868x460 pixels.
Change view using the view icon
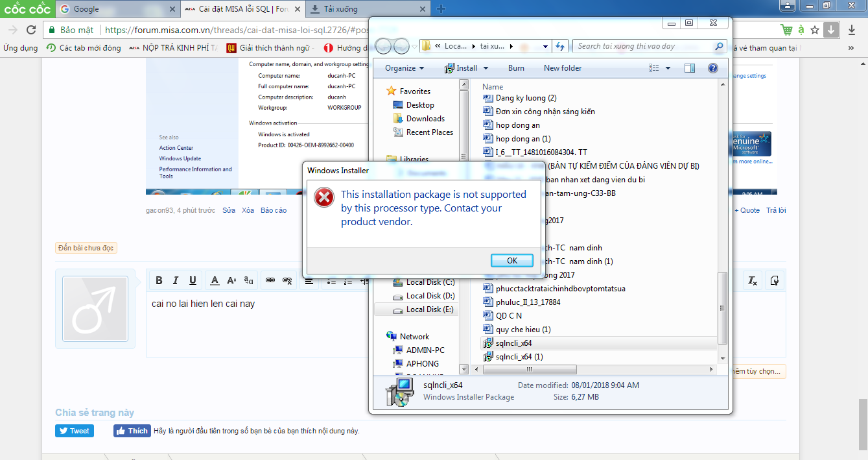[653, 68]
